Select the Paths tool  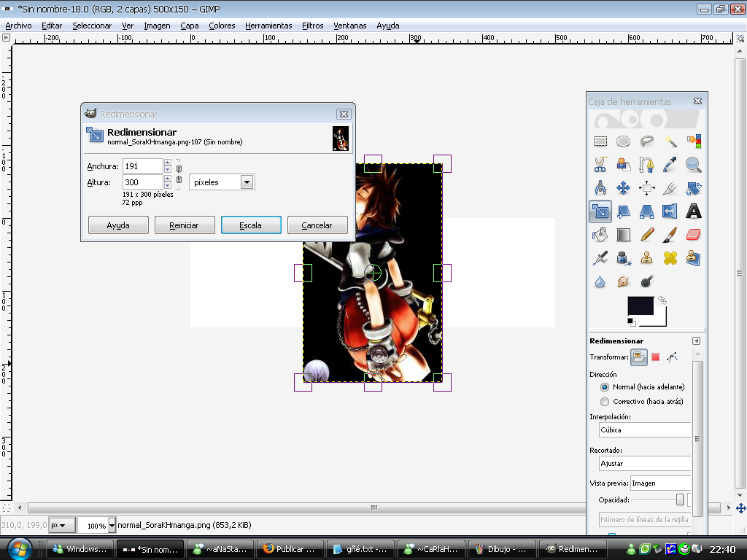click(x=646, y=165)
